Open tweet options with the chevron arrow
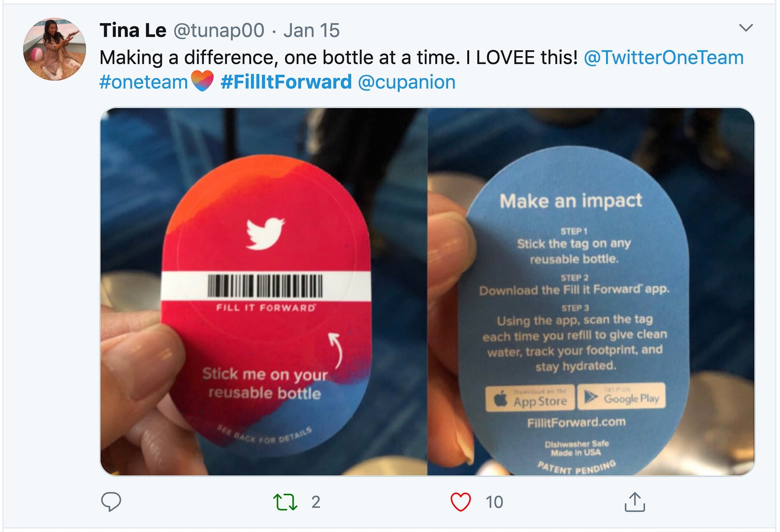The height and width of the screenshot is (532, 780). coord(746,28)
